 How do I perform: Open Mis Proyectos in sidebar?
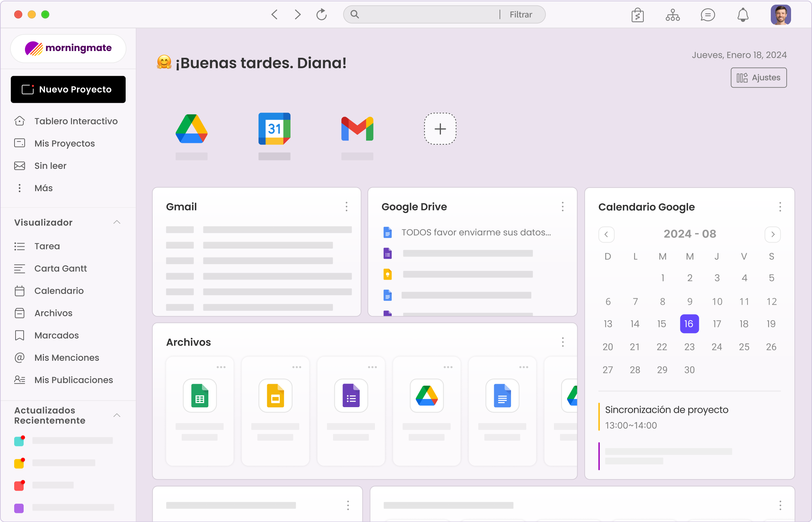[x=65, y=143]
